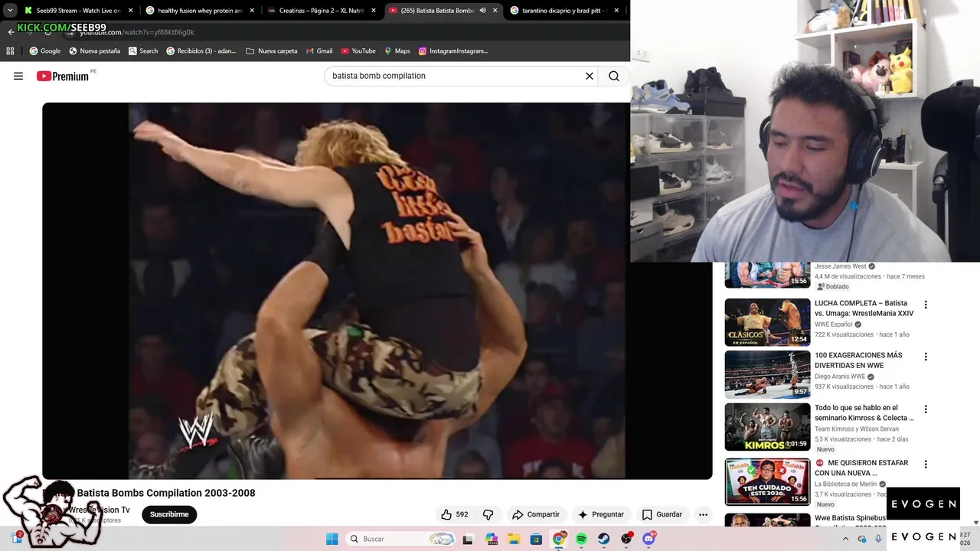The height and width of the screenshot is (551, 980).
Task: Visit the WWE Español channel
Action: pyautogui.click(x=834, y=324)
